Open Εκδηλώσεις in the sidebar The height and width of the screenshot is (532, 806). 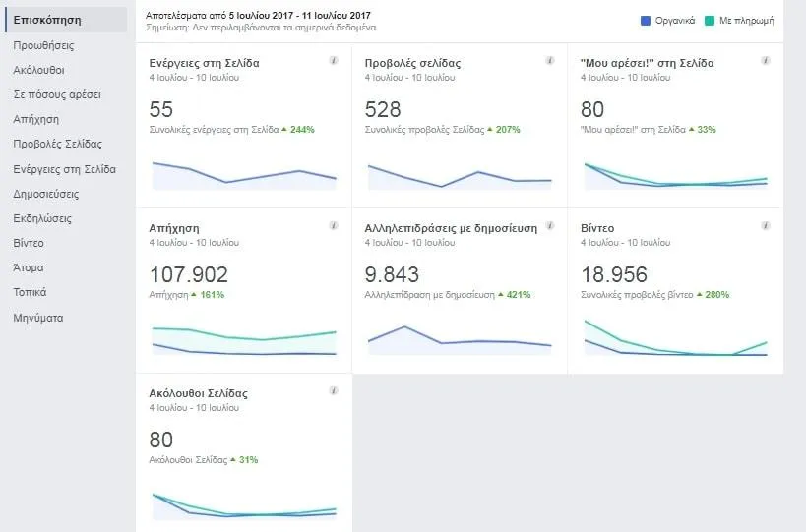tap(42, 218)
